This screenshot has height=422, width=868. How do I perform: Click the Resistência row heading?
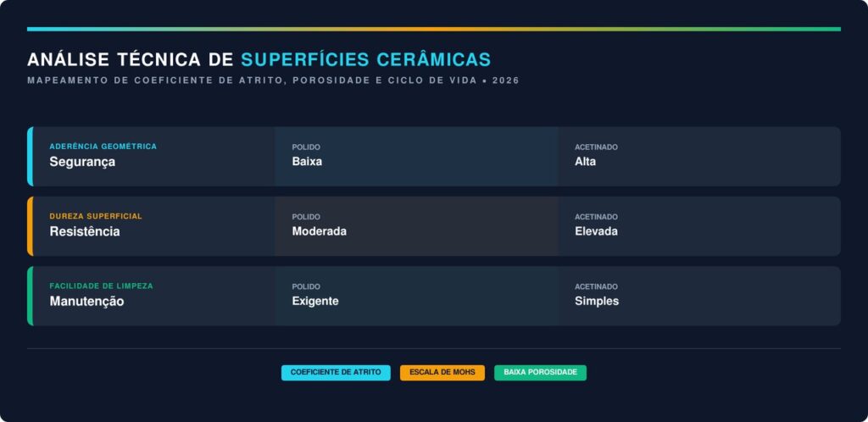pos(85,231)
